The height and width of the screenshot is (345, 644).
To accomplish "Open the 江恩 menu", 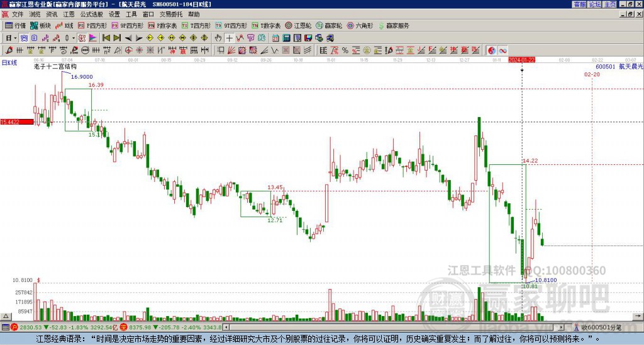I will click(69, 14).
